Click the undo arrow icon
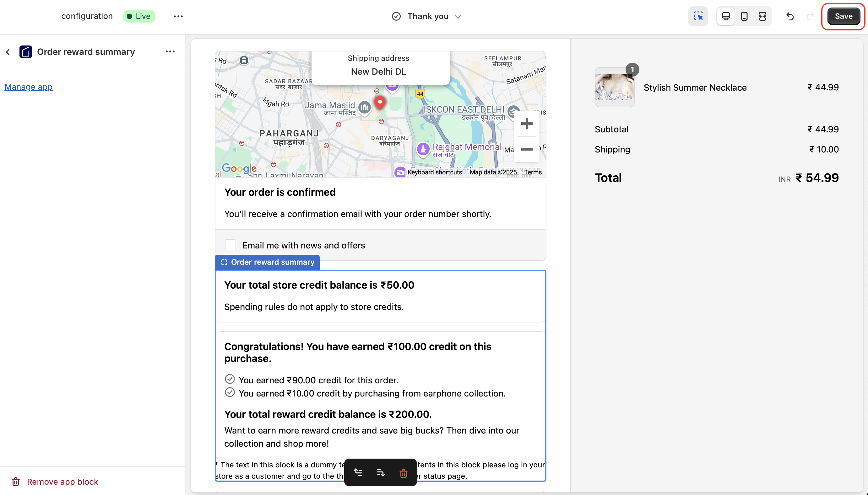This screenshot has height=495, width=868. click(x=790, y=16)
